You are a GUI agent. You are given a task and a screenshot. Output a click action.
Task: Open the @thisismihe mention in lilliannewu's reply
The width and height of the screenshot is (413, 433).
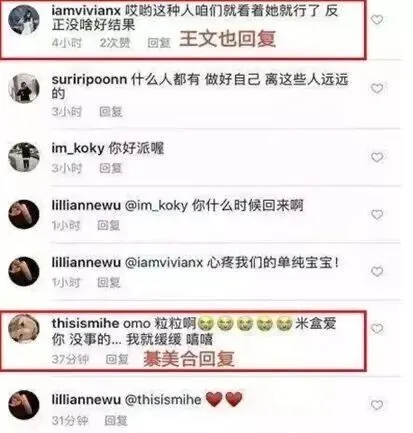[x=163, y=399]
